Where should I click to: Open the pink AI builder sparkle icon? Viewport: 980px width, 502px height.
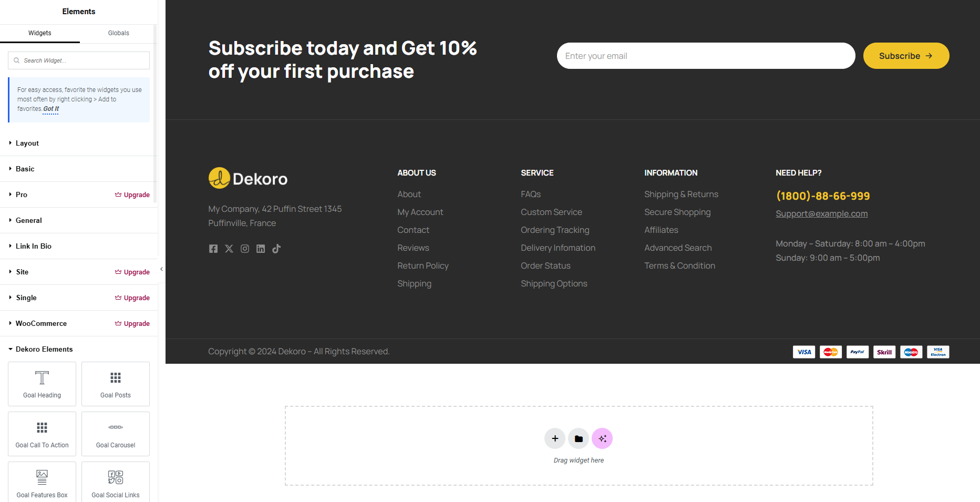[x=602, y=438]
